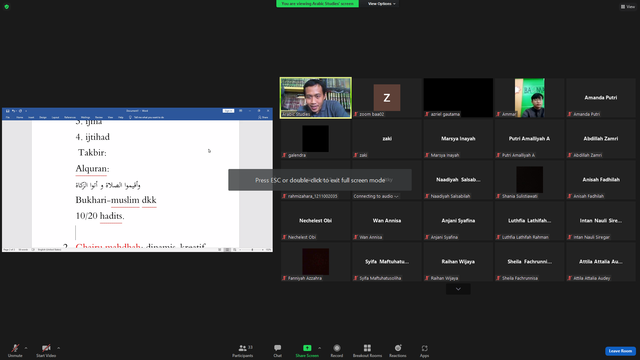Click muted mic icon on Ammar's tile
Viewport: 640px width, 360px height.
point(498,114)
